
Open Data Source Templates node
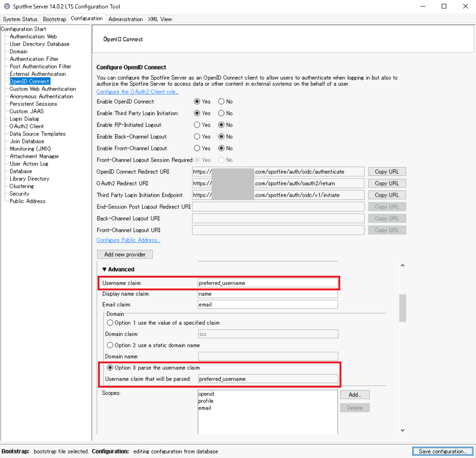coord(37,134)
